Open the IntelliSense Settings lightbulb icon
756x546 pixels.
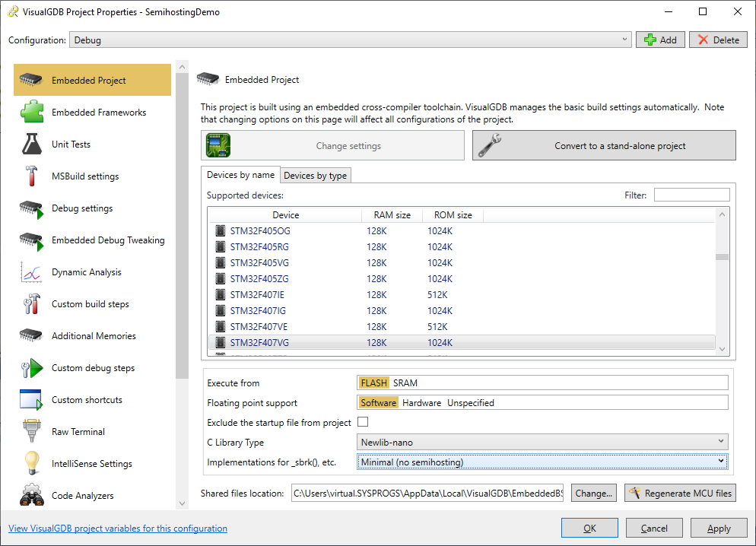click(x=32, y=463)
